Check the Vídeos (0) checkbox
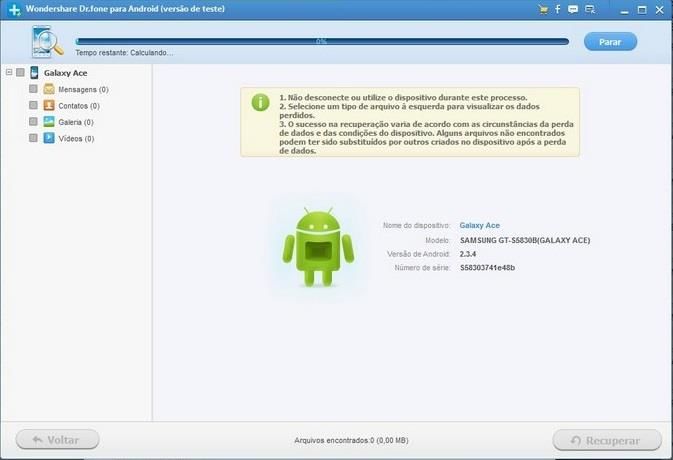 [33, 138]
